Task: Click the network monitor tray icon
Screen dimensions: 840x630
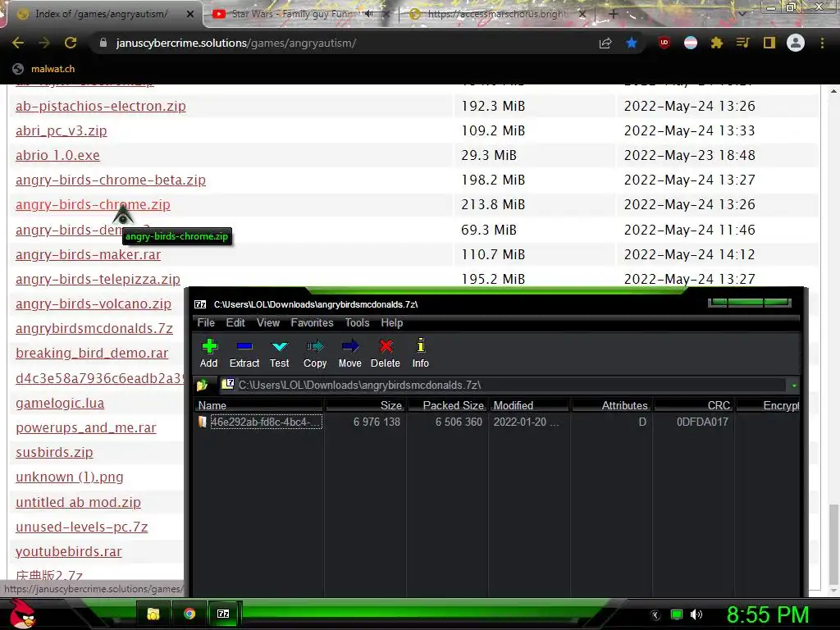Action: pyautogui.click(x=677, y=614)
